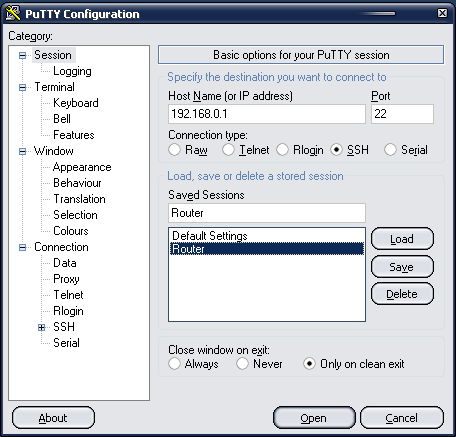Select Default Settings in session list
The width and height of the screenshot is (456, 437).
(267, 236)
